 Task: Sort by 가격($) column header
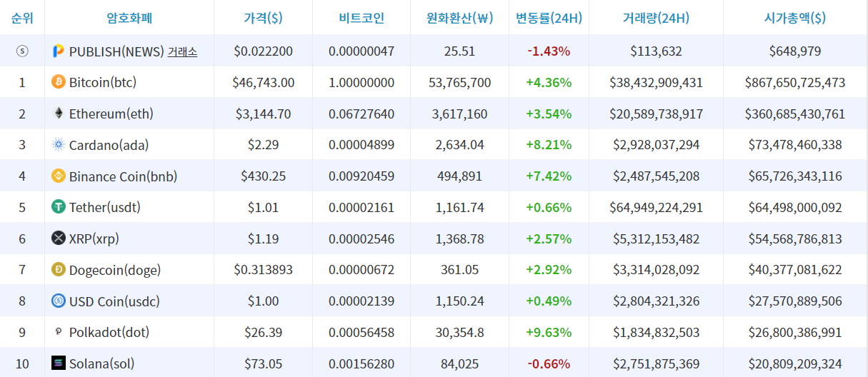[263, 18]
